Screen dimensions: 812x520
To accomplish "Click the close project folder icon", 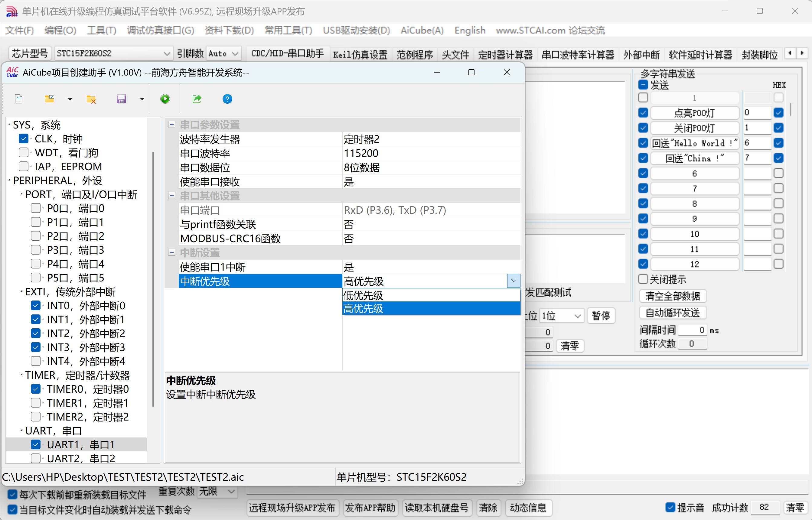I will (x=91, y=99).
